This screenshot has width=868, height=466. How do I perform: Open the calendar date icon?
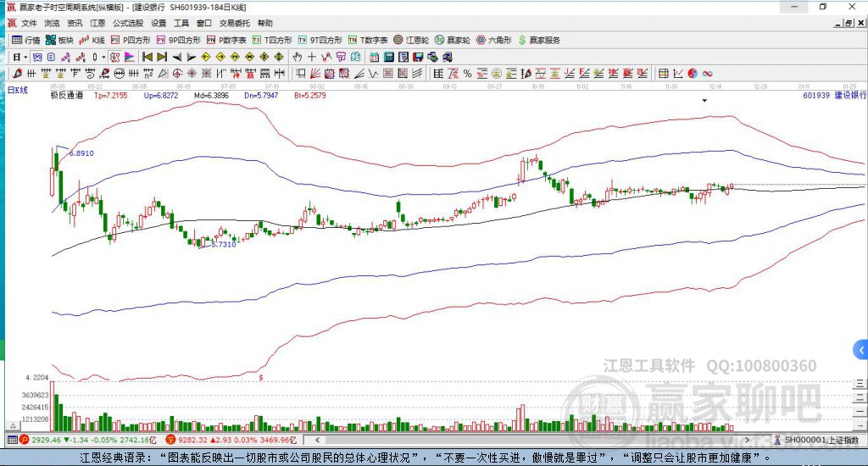pos(374,57)
